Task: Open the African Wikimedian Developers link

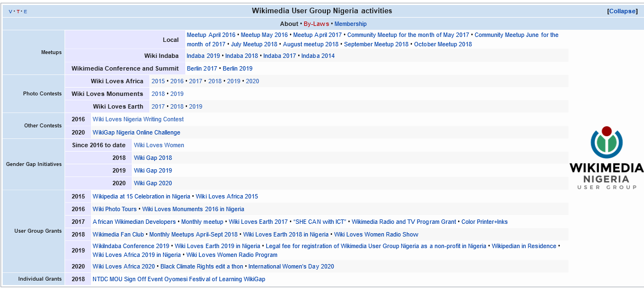Action: (134, 222)
